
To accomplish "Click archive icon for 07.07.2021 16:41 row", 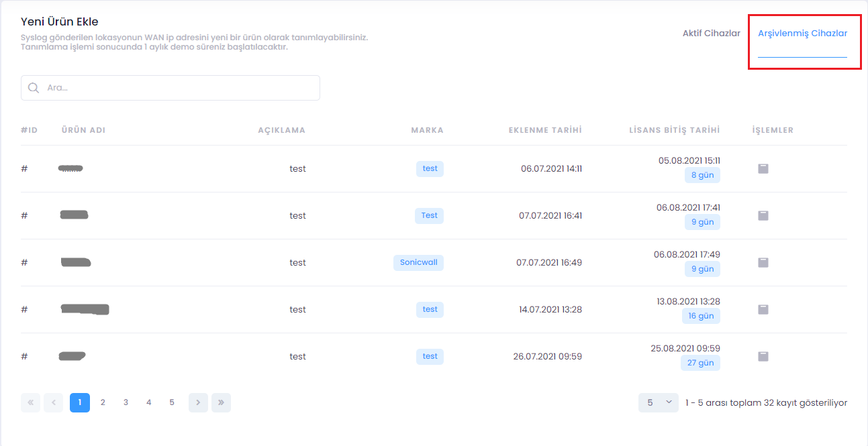I will 763,216.
